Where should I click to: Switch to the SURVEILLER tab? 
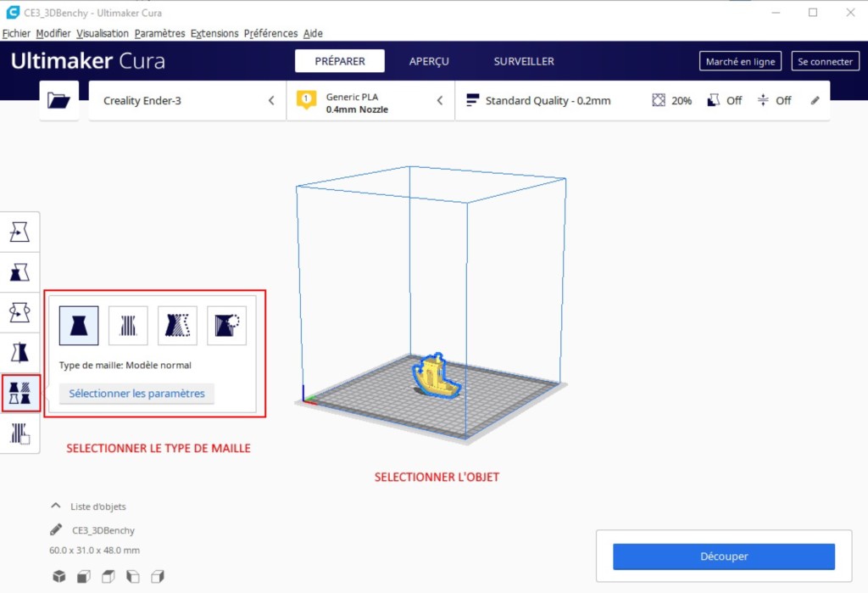(x=524, y=61)
